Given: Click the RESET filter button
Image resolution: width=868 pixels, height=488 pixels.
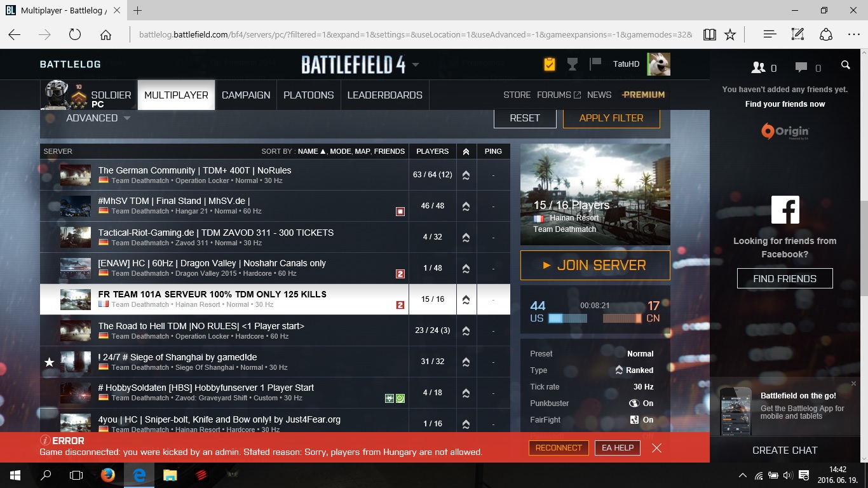Looking at the screenshot, I should coord(525,118).
